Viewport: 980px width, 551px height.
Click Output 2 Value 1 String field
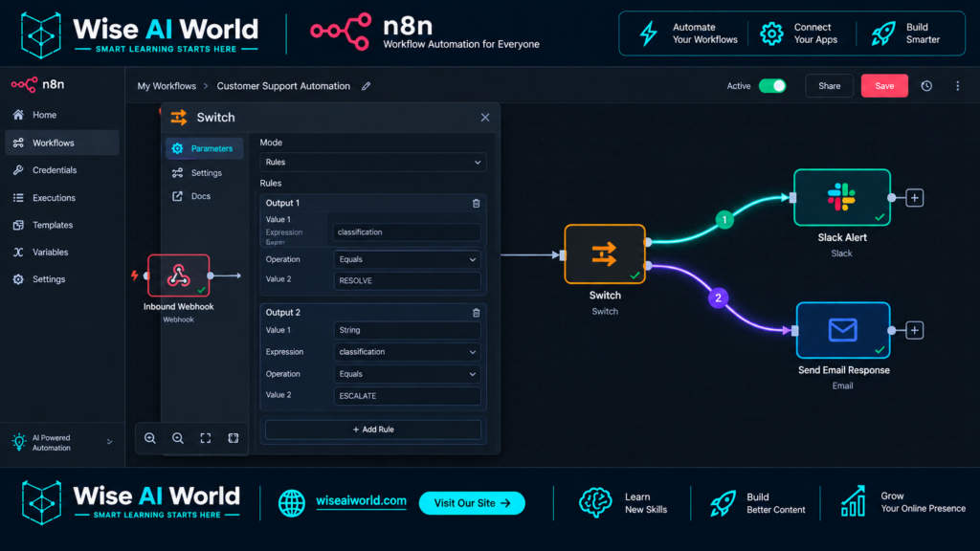[x=407, y=330]
